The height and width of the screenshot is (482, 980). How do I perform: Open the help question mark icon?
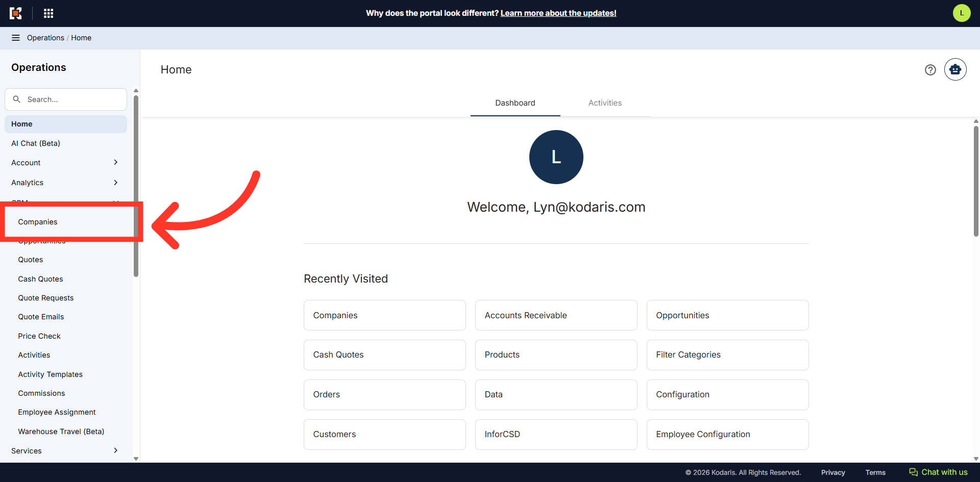click(x=930, y=70)
